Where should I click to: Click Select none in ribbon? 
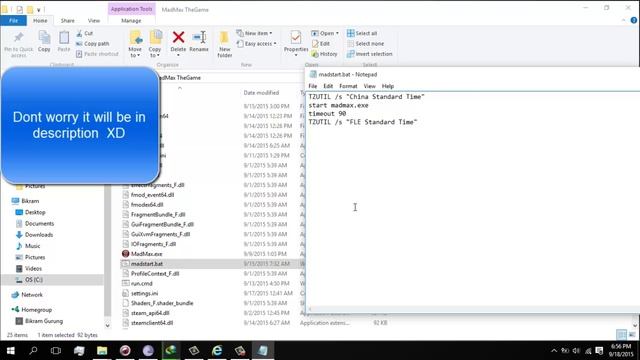[x=365, y=43]
